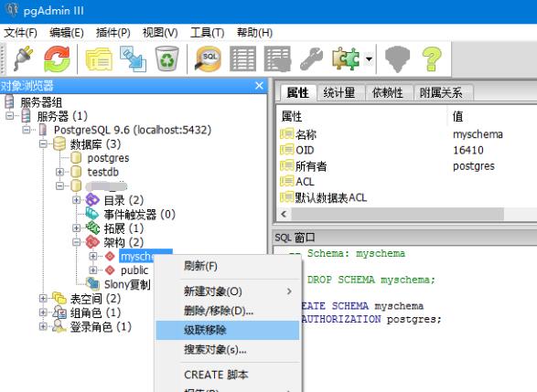The height and width of the screenshot is (392, 537).
Task: Select 级联移除 in context menu
Action: pos(228,330)
